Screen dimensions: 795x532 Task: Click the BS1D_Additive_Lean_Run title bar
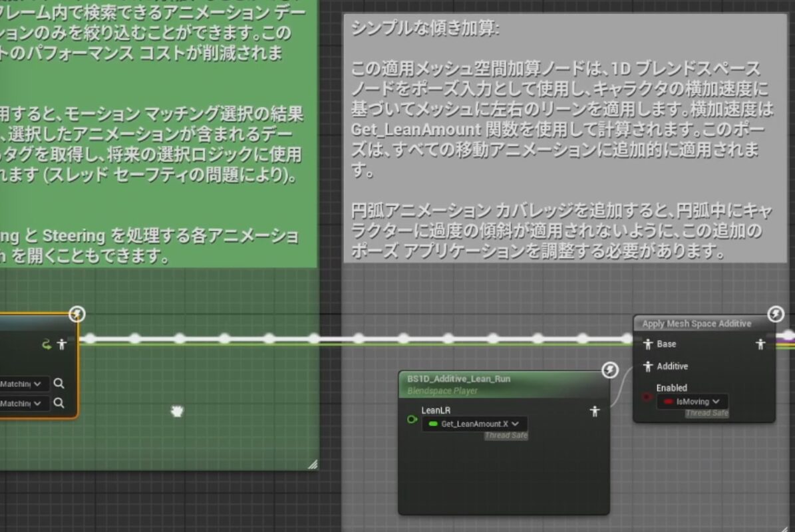459,378
